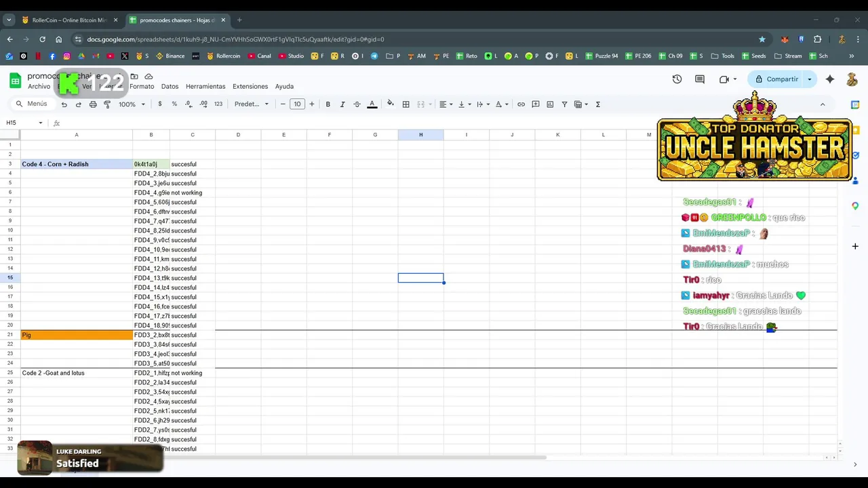The height and width of the screenshot is (488, 868).
Task: Open Rollercoin bookmark
Action: (223, 56)
